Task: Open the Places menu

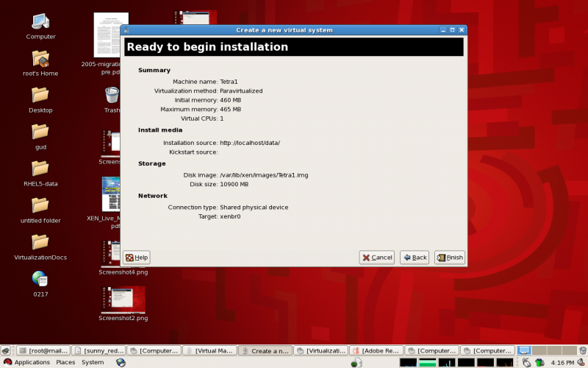Action: click(65, 362)
